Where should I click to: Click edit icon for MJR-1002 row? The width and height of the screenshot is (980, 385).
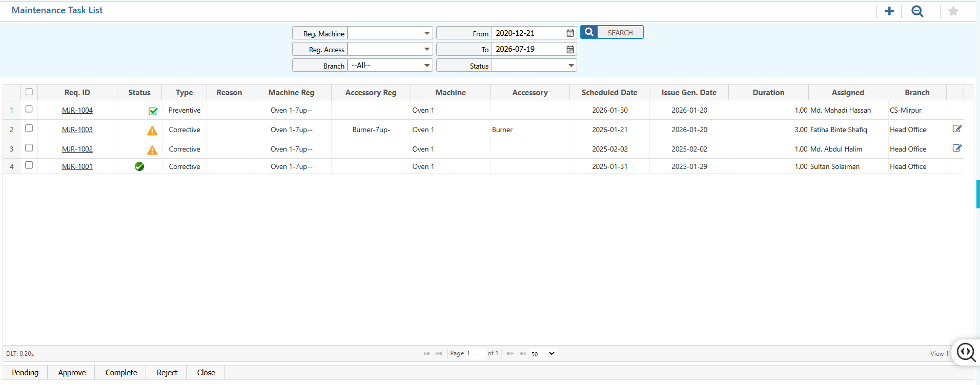[956, 148]
